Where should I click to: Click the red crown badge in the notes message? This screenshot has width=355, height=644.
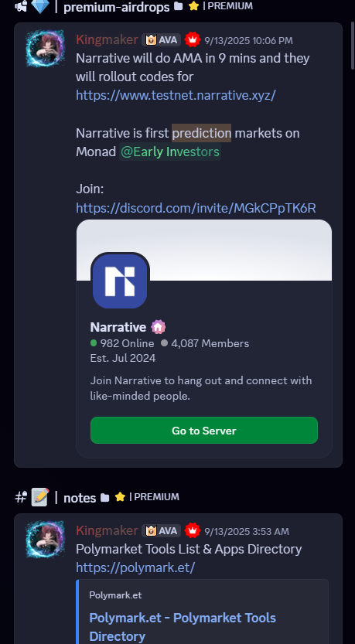pyautogui.click(x=193, y=531)
